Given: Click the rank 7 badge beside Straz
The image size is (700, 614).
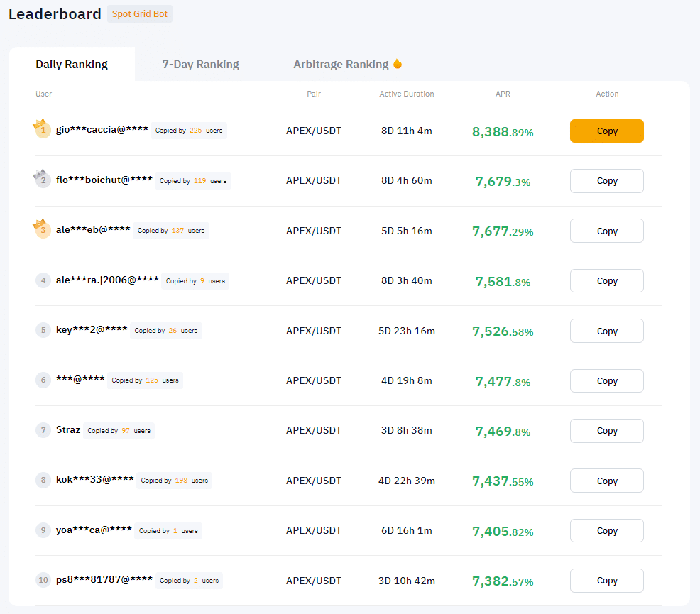Looking at the screenshot, I should click(x=43, y=430).
